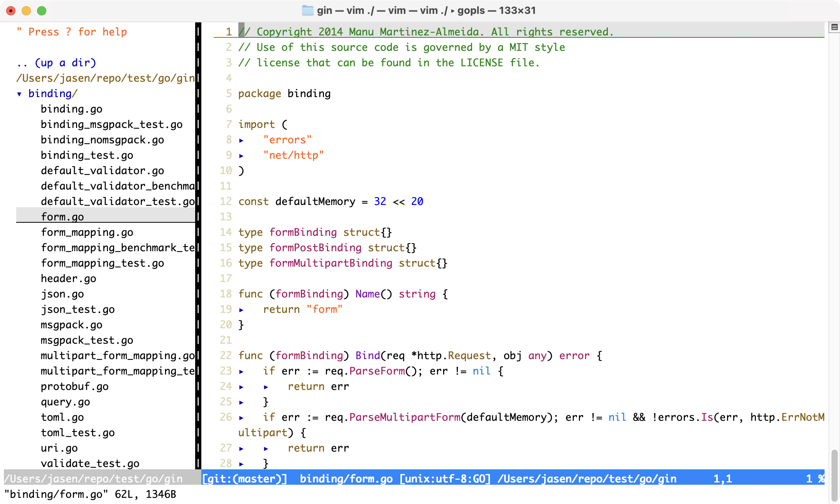The image size is (840, 504).
Task: Open msgpack.go file
Action: pos(72,325)
